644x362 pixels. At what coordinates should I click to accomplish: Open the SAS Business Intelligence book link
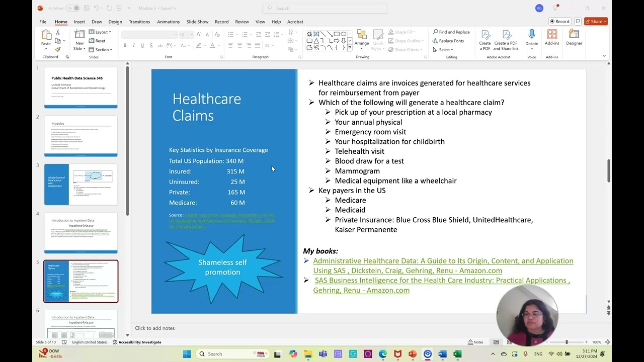click(x=441, y=285)
